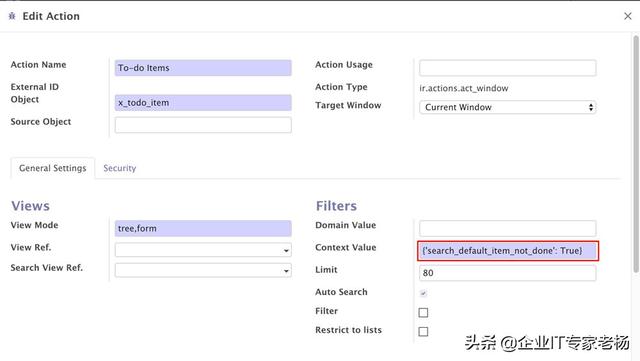The height and width of the screenshot is (361, 640).
Task: Click the Filters section heading
Action: [336, 206]
